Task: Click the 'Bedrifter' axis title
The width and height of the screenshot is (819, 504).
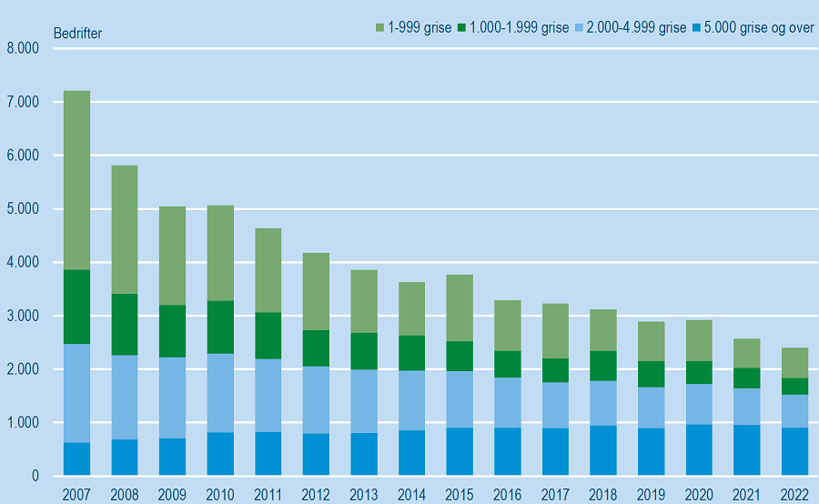Action: (77, 34)
